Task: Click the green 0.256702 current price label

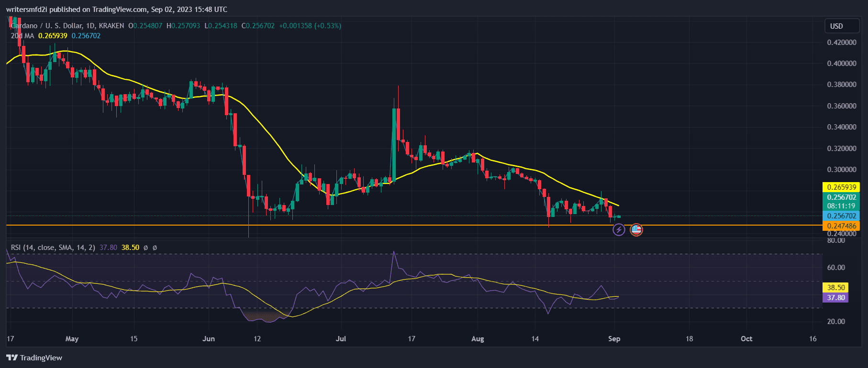Action: pyautogui.click(x=841, y=197)
